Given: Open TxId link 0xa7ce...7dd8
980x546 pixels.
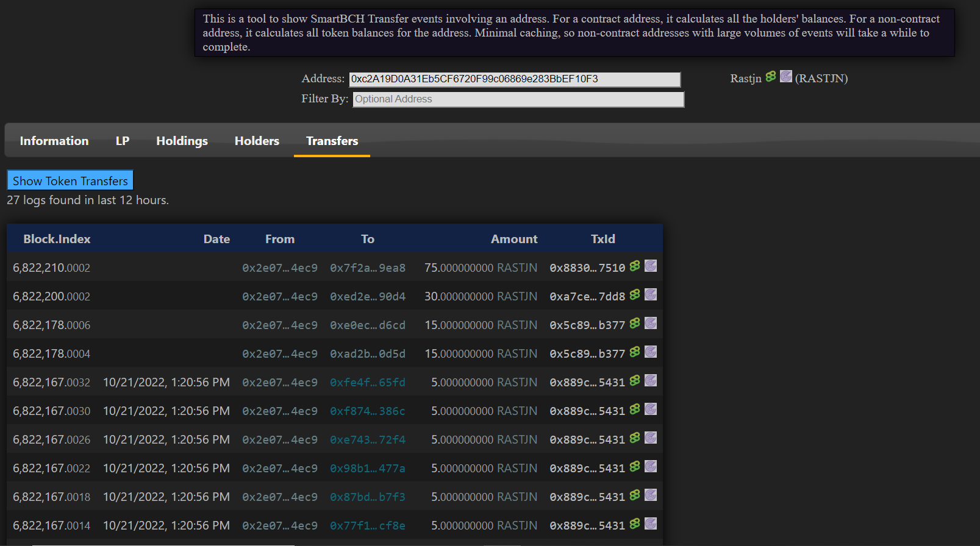Looking at the screenshot, I should click(587, 296).
